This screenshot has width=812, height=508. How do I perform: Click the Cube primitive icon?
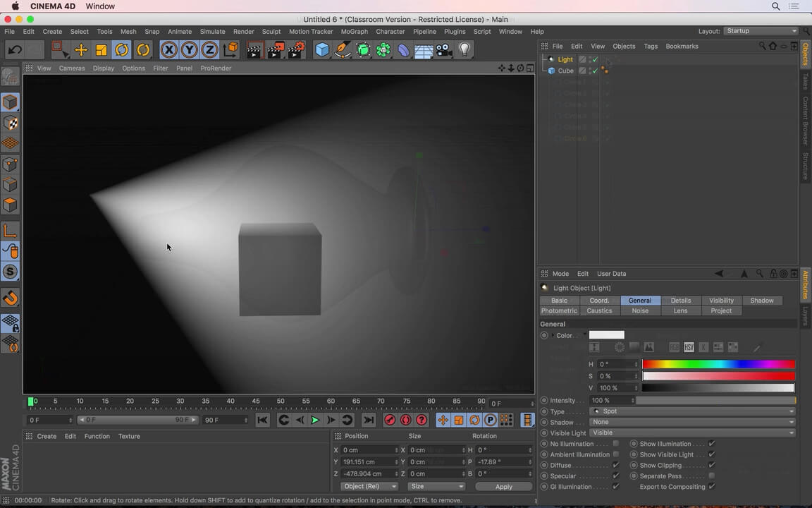(x=321, y=49)
